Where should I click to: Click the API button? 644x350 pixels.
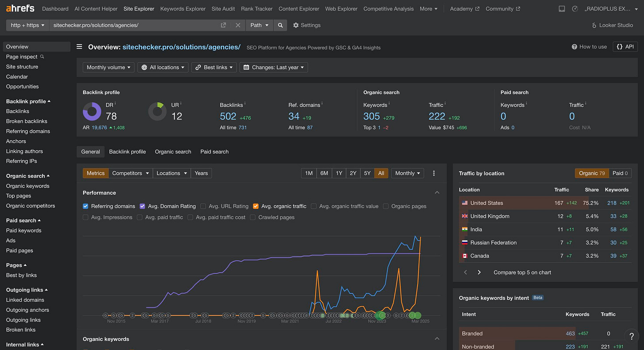(x=625, y=46)
